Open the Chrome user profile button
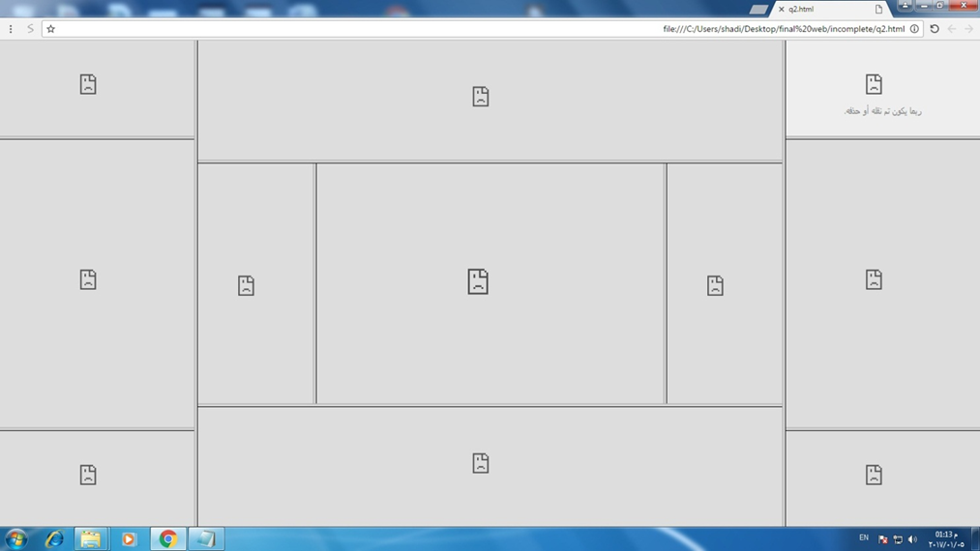Screen dimensions: 980x551 (x=905, y=5)
